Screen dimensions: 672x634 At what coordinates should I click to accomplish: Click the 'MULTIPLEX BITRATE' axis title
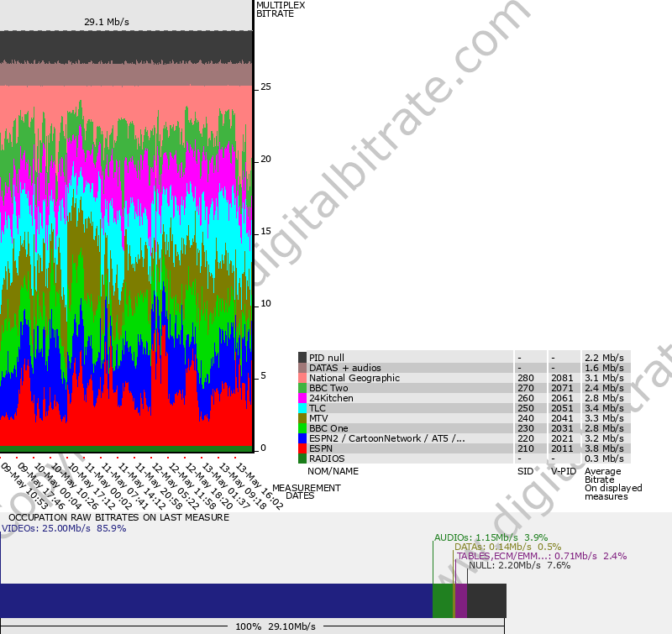point(281,9)
